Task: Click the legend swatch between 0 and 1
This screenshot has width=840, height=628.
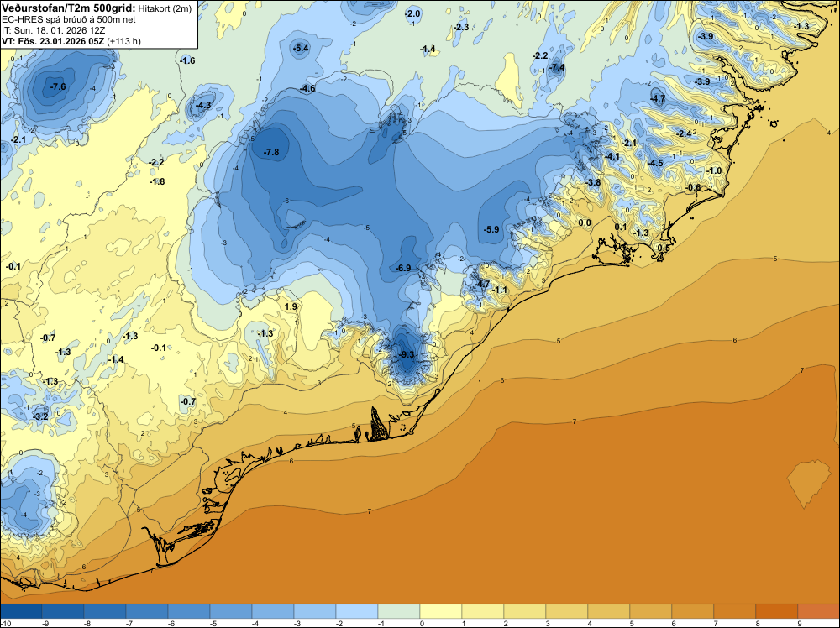Action: (441, 611)
